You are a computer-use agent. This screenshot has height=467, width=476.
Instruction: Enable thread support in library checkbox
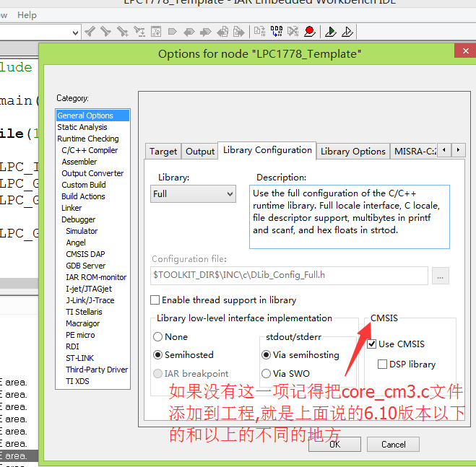click(x=155, y=300)
